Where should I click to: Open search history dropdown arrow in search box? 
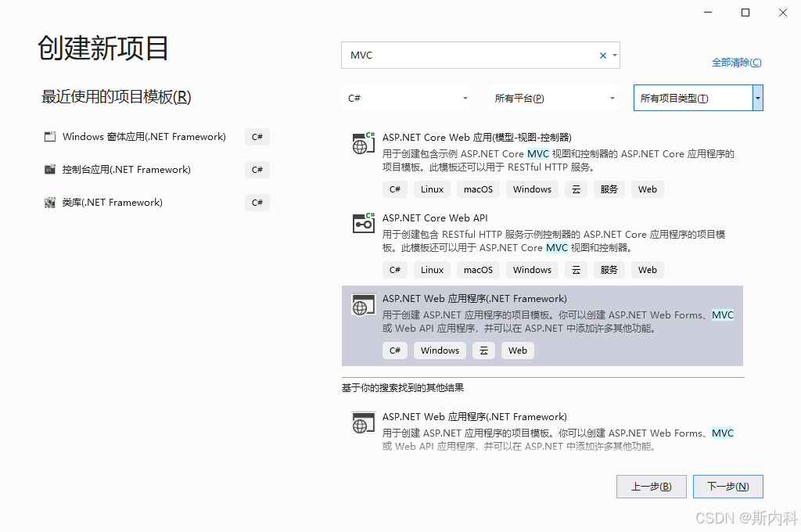pyautogui.click(x=615, y=56)
